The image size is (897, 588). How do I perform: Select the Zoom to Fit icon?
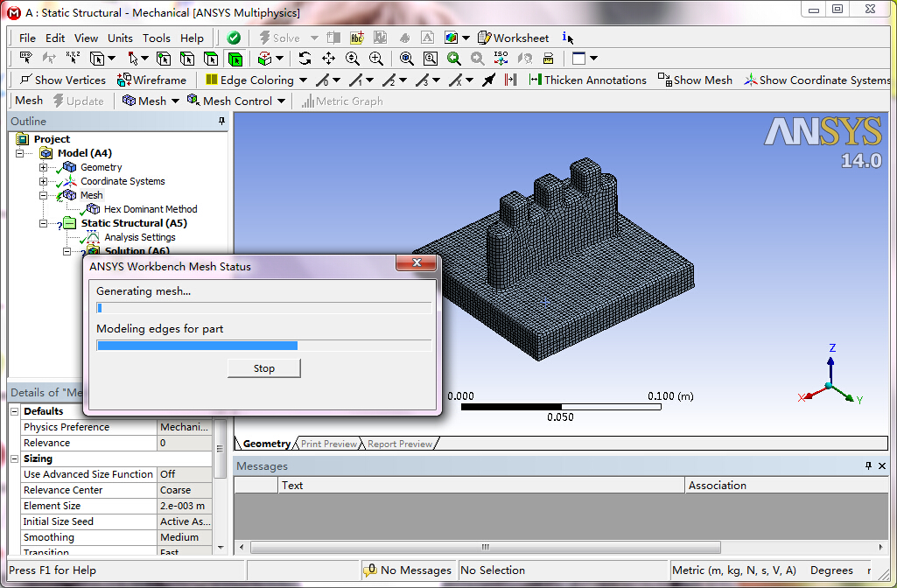pyautogui.click(x=407, y=58)
